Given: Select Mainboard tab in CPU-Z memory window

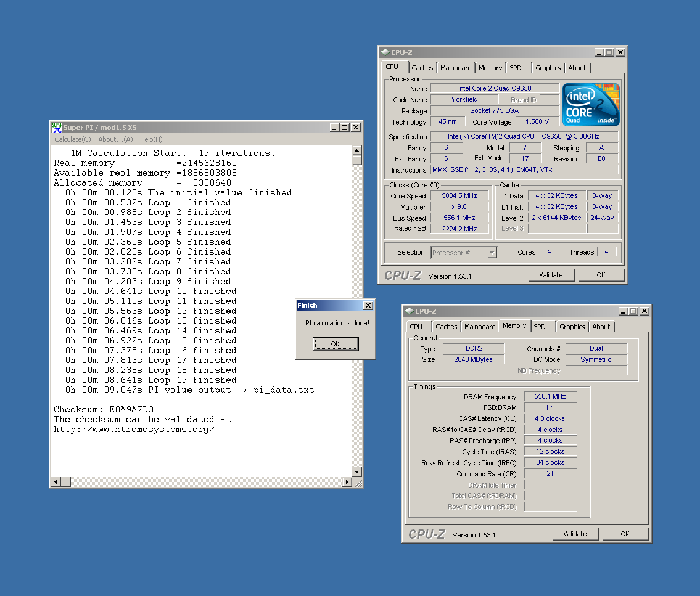Looking at the screenshot, I should tap(480, 327).
